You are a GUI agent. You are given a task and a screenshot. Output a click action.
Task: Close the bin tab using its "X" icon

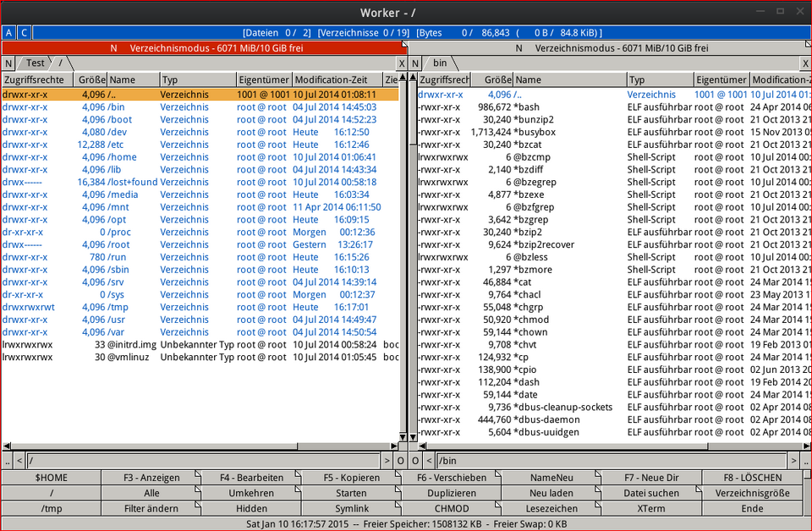[x=805, y=63]
